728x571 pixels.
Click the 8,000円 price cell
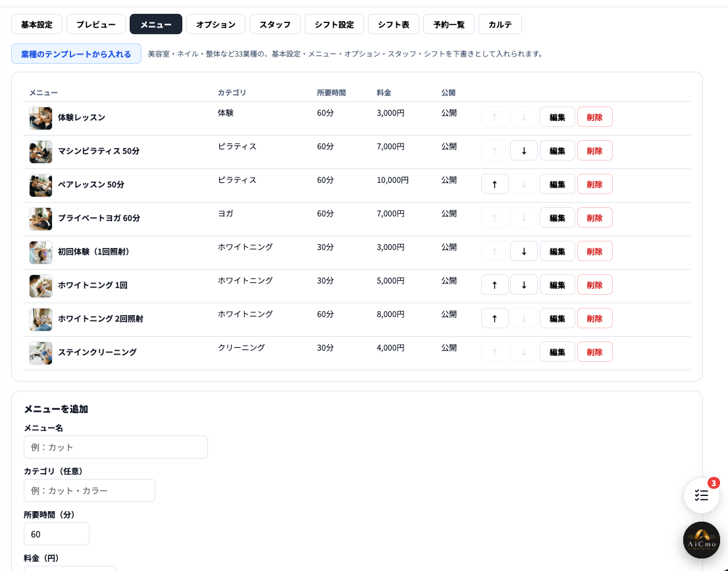click(390, 314)
